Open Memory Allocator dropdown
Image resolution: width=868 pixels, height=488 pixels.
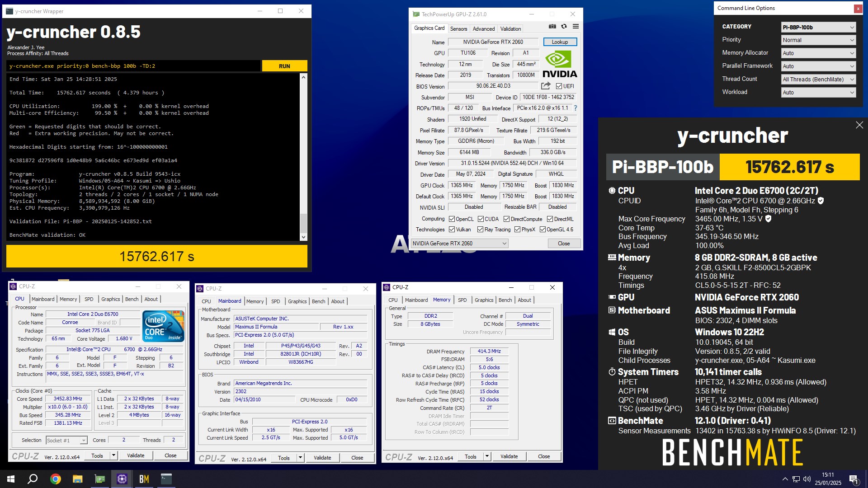[x=818, y=53]
